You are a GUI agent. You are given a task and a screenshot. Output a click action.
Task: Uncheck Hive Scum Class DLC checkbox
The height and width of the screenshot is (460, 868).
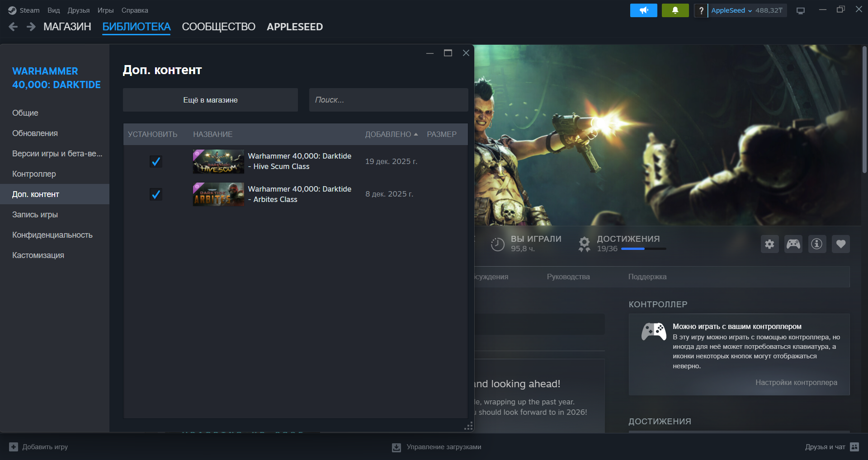pyautogui.click(x=156, y=161)
